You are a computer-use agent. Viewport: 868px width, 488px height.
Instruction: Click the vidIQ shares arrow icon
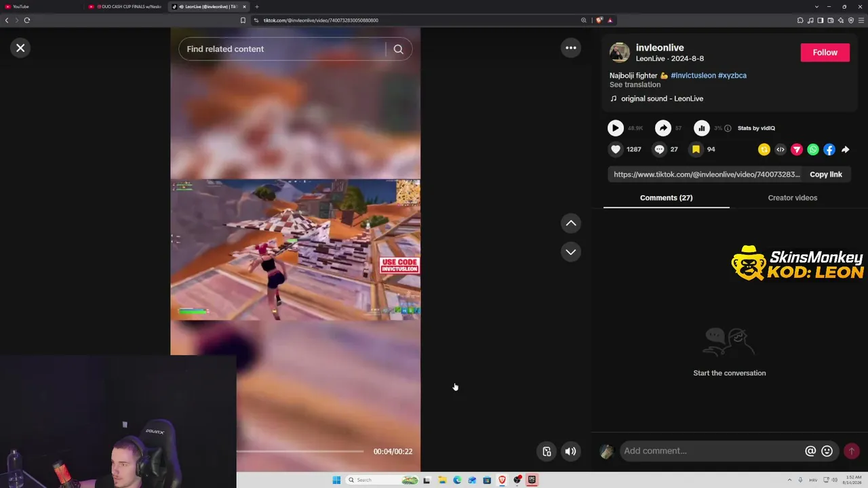point(663,128)
